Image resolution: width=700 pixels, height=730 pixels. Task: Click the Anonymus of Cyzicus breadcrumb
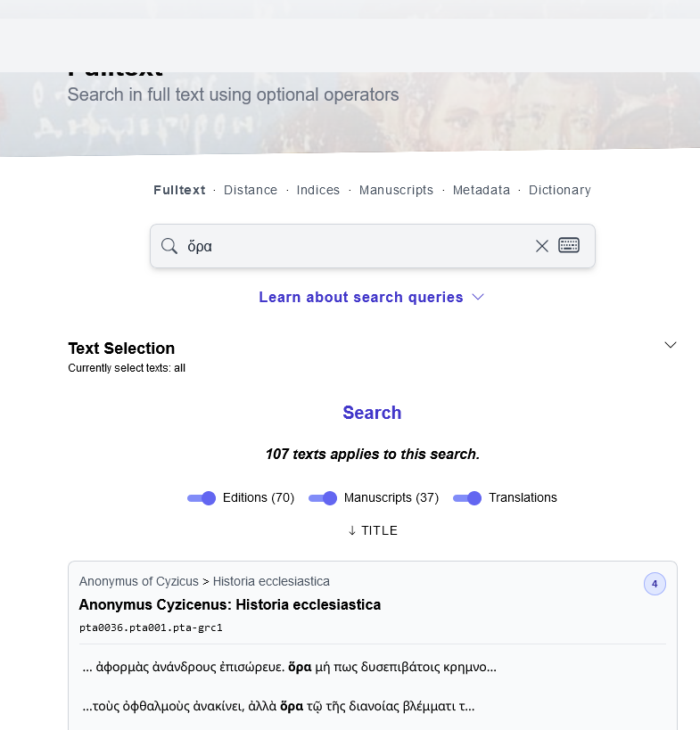coord(139,581)
